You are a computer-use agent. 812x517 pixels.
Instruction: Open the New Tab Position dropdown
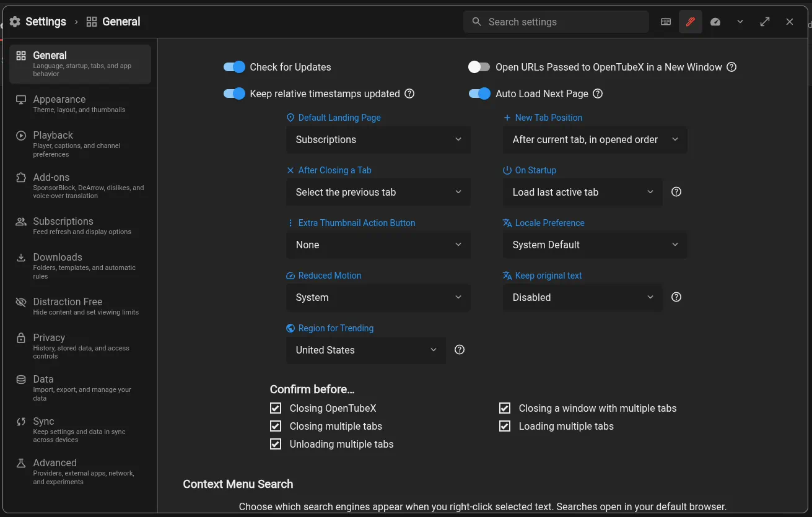[595, 139]
